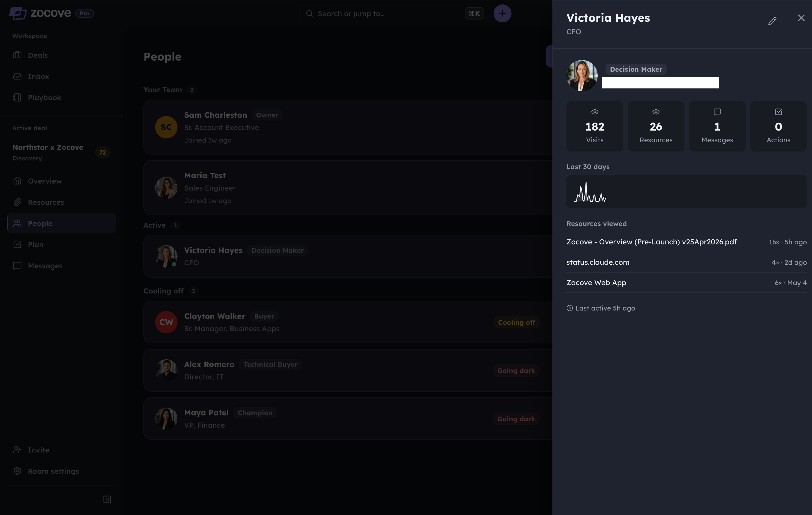Open Victoria Hayes row in Active list

(348, 256)
